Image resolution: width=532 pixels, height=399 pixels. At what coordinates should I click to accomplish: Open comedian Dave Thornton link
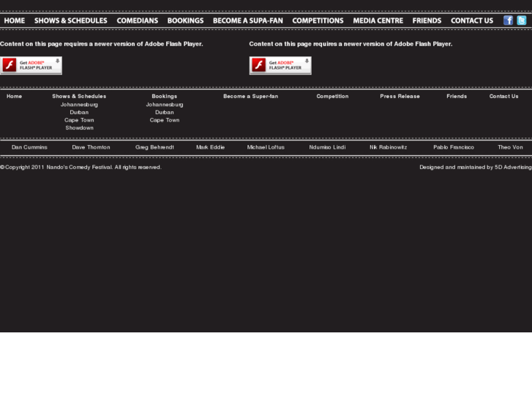pyautogui.click(x=91, y=147)
